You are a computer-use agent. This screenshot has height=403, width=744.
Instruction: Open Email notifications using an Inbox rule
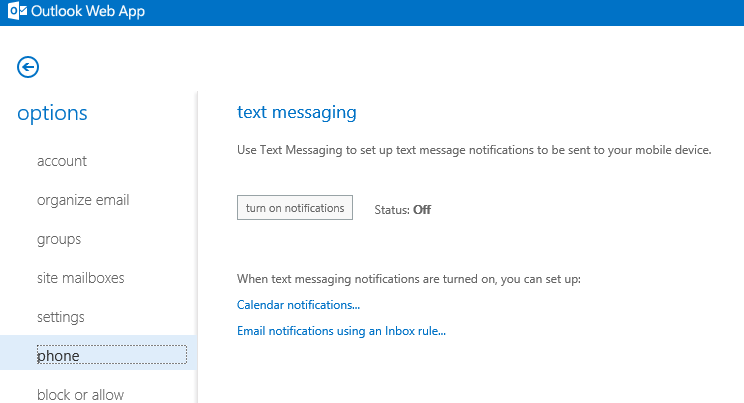(x=341, y=331)
